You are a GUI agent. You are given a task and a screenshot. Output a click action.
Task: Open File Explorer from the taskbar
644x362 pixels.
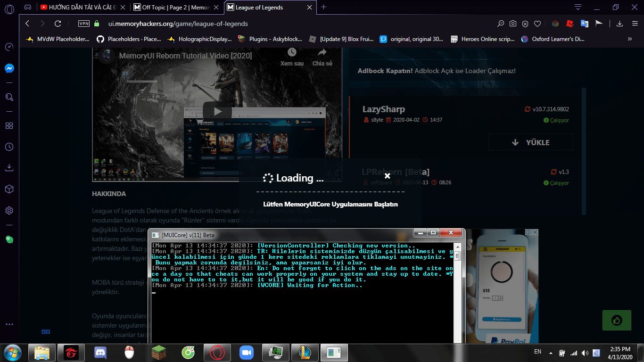point(41,352)
